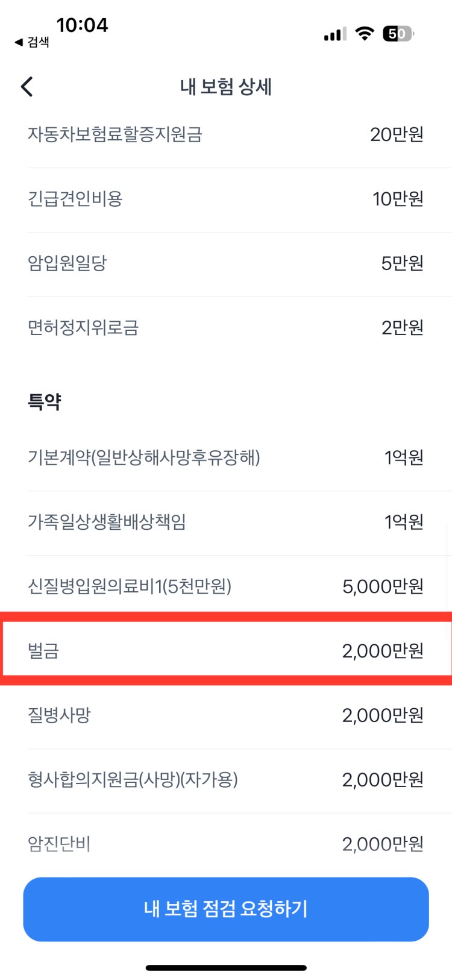The height and width of the screenshot is (980, 452).
Task: Tap the 암입원일당 5만원 entry
Action: (226, 263)
